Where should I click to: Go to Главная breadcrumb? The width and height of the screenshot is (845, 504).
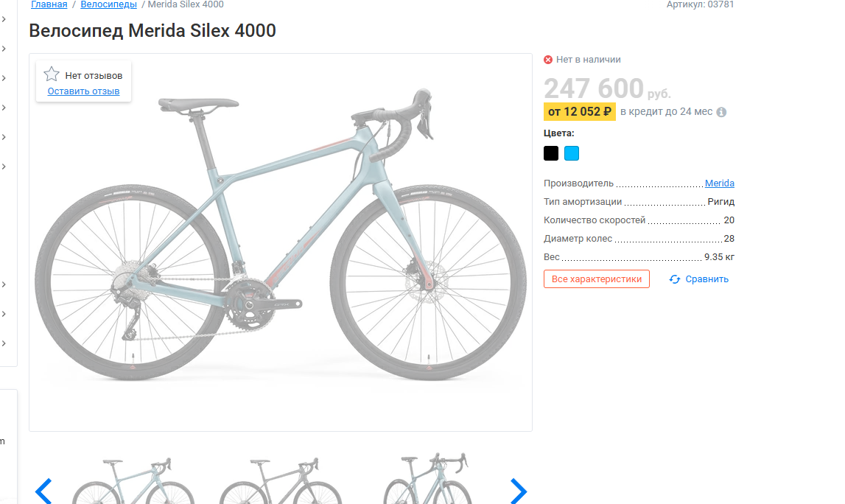point(49,4)
